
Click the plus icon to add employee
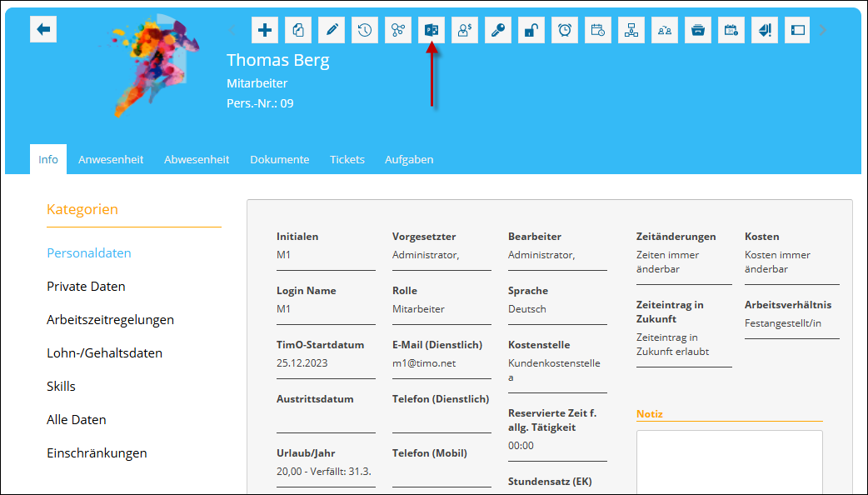click(x=265, y=30)
